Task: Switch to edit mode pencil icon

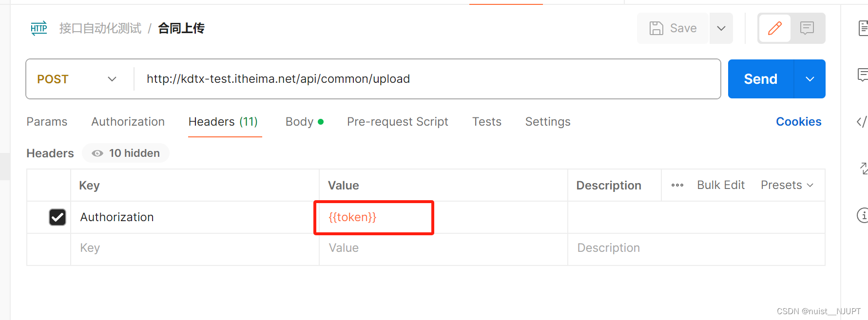Action: 774,28
